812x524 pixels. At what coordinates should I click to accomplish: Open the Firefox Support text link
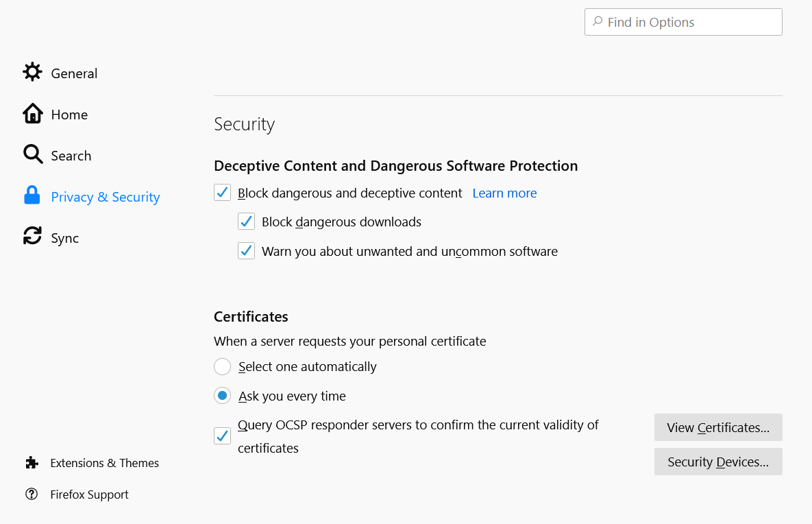coord(89,495)
